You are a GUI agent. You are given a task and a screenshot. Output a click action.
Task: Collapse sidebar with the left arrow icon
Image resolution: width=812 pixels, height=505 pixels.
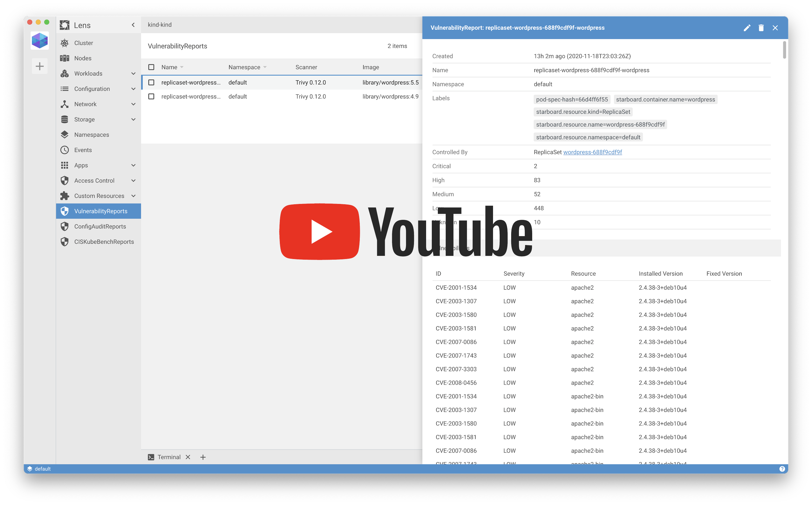pyautogui.click(x=133, y=25)
